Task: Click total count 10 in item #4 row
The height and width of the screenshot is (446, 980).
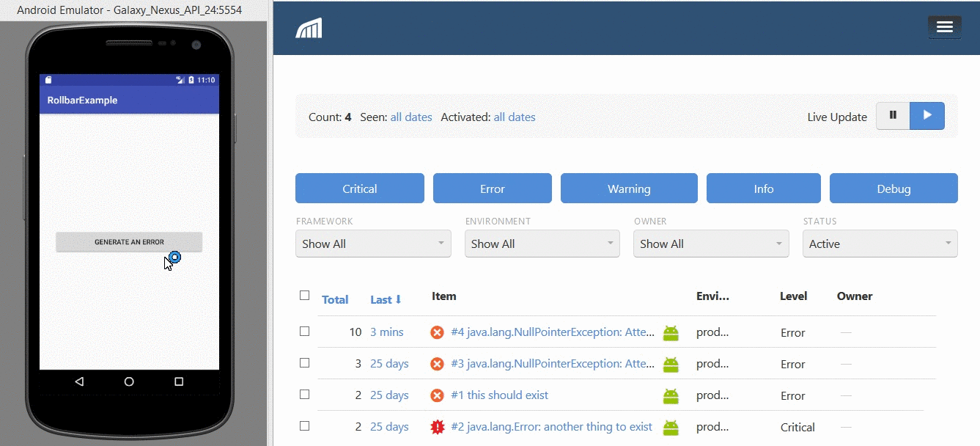Action: [x=355, y=332]
